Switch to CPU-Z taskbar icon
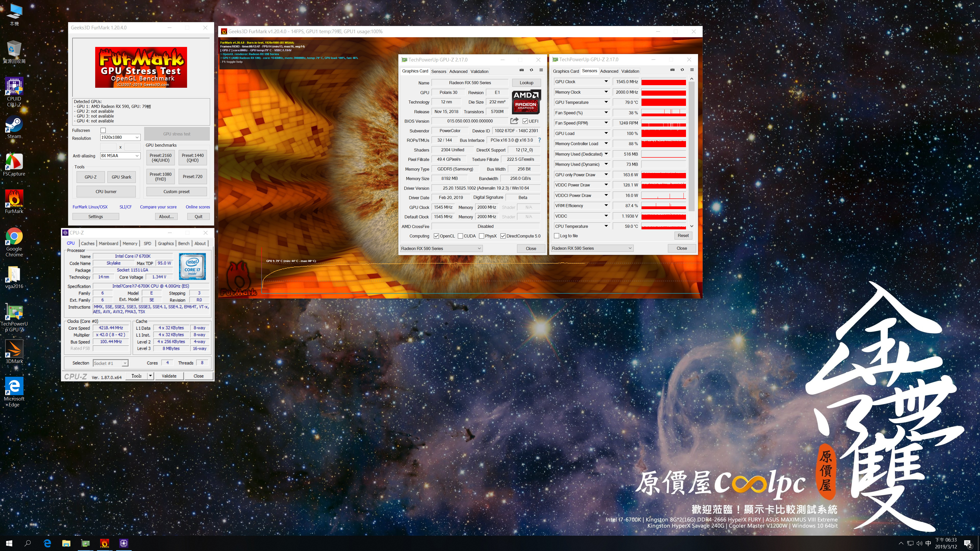Image resolution: width=980 pixels, height=551 pixels. [x=124, y=543]
